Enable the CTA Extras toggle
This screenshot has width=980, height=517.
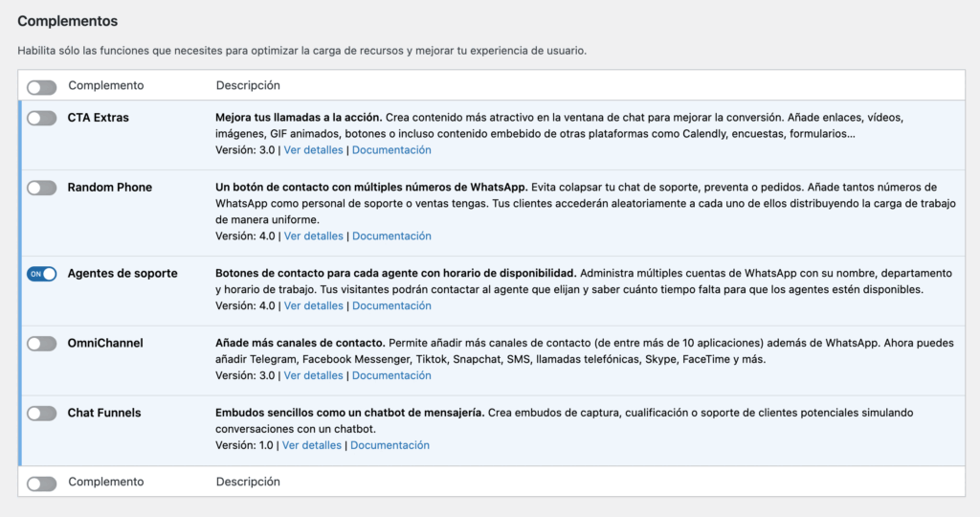point(41,118)
